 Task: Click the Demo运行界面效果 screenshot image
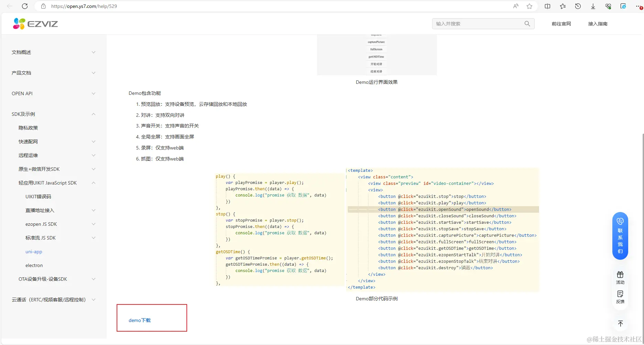tap(377, 55)
